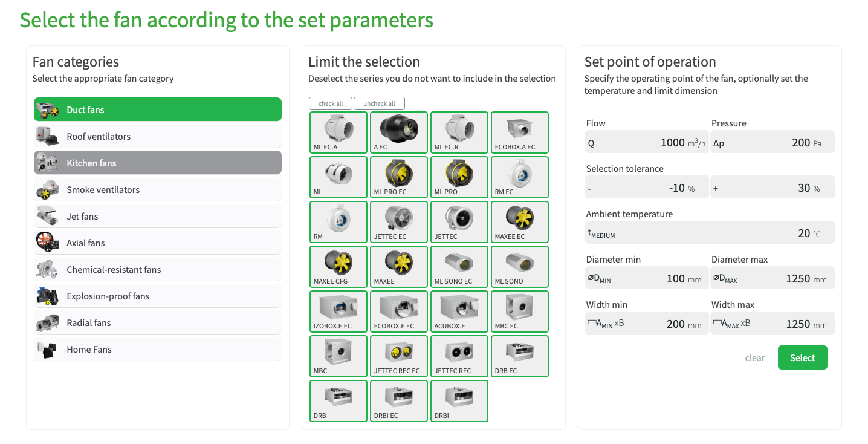Screen dimensions: 868x444
Task: Click the clear link
Action: click(755, 358)
